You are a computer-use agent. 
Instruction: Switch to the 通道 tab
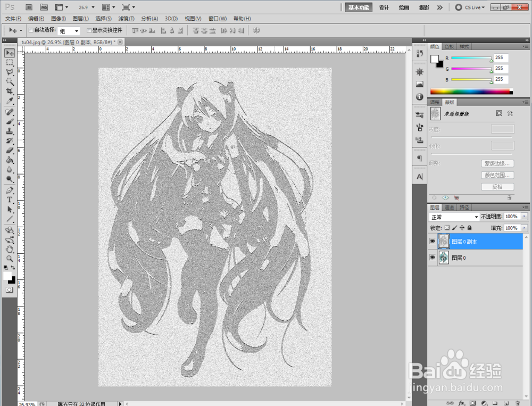449,207
